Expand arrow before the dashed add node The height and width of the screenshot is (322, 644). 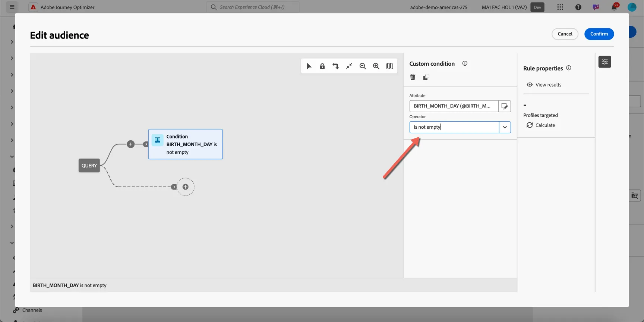[x=174, y=187]
